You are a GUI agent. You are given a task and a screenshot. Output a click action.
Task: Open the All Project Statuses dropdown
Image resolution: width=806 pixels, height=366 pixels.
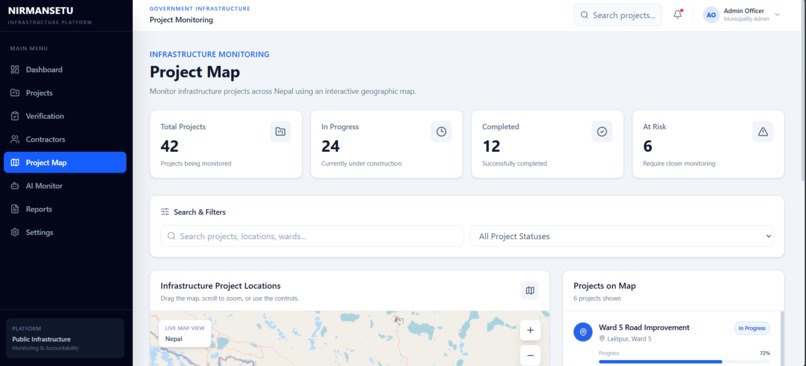coord(622,236)
